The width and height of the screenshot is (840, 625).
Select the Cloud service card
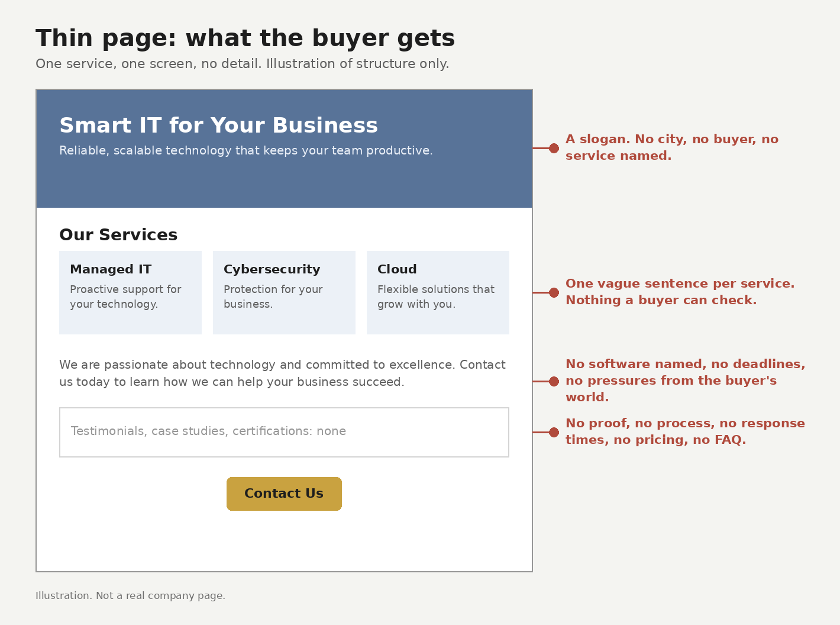tap(438, 292)
